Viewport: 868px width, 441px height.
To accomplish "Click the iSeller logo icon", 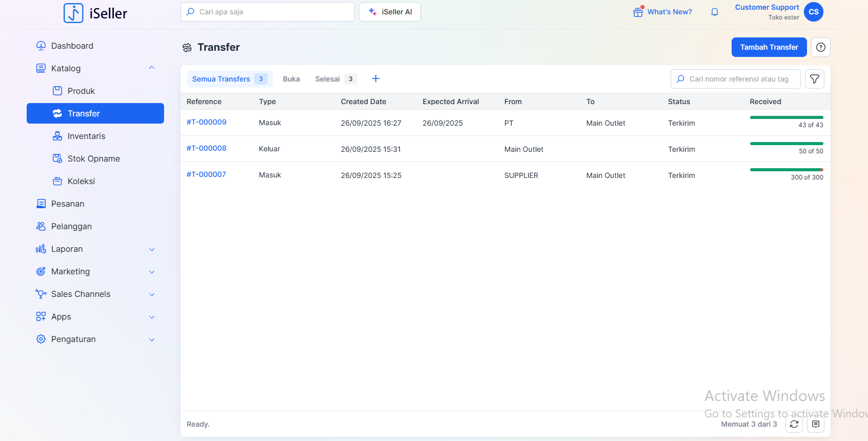I will 73,13.
